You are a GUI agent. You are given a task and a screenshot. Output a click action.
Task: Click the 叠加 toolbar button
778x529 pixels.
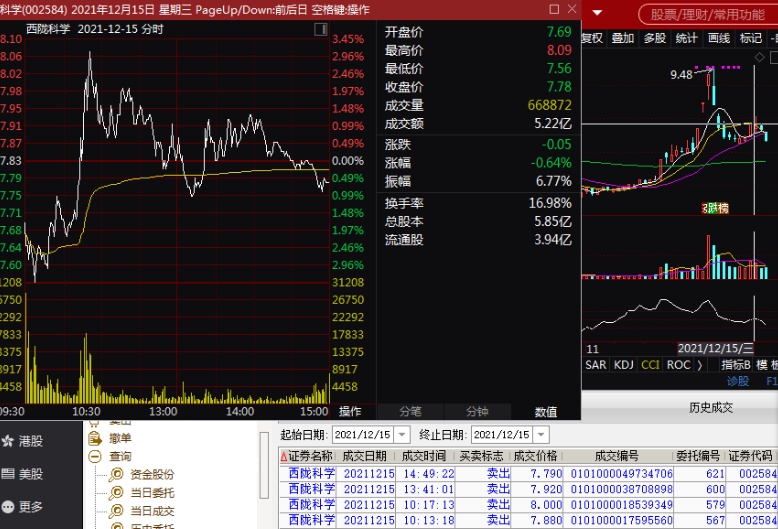coord(623,38)
